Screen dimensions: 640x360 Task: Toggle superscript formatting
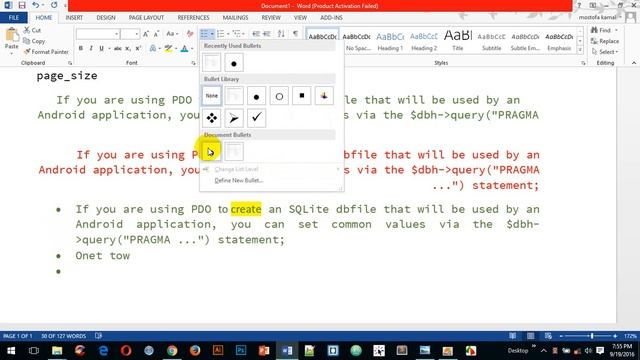(138, 49)
